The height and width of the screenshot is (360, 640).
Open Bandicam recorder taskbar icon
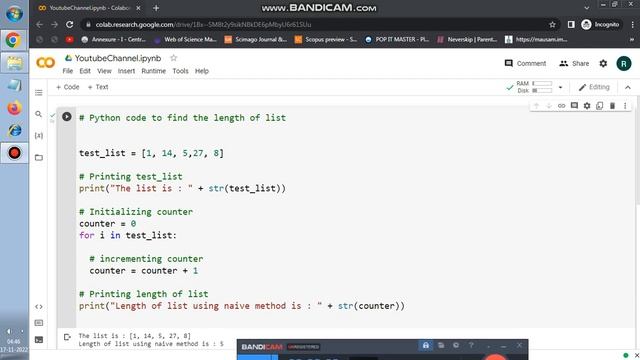[x=14, y=153]
